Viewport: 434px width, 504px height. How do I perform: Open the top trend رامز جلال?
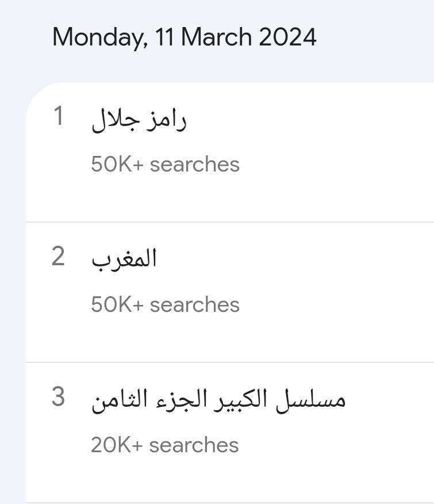tap(139, 120)
